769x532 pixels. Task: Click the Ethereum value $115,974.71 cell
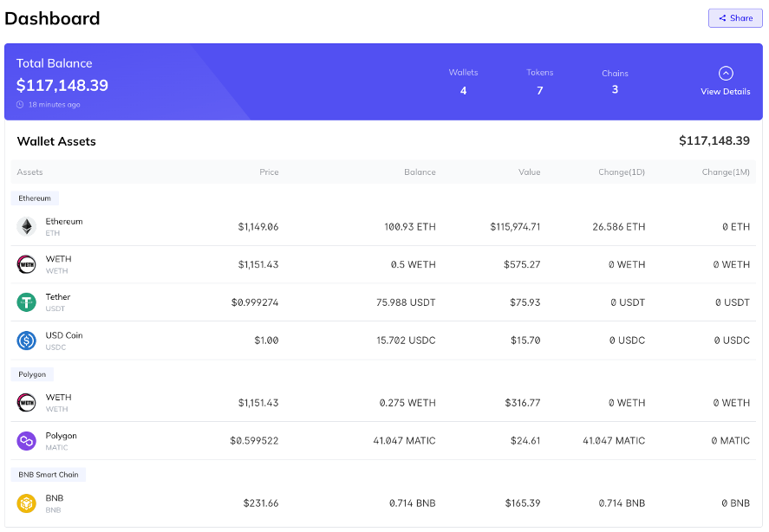(x=515, y=227)
